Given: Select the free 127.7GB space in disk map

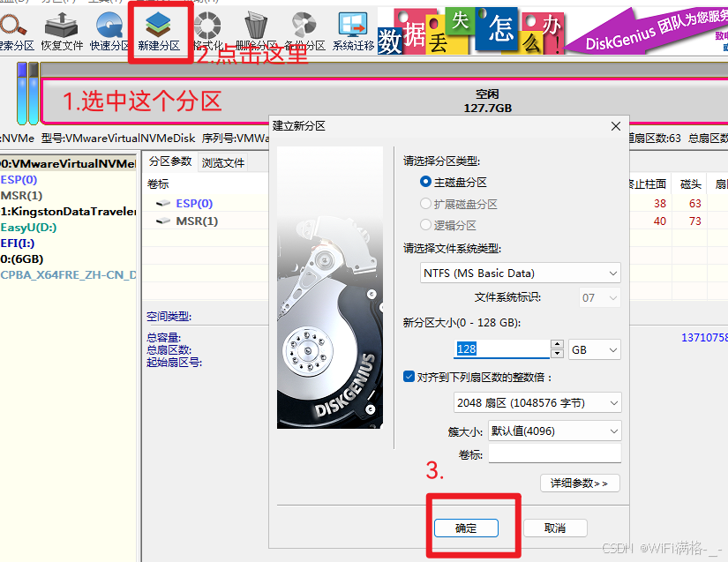Looking at the screenshot, I should [386, 101].
